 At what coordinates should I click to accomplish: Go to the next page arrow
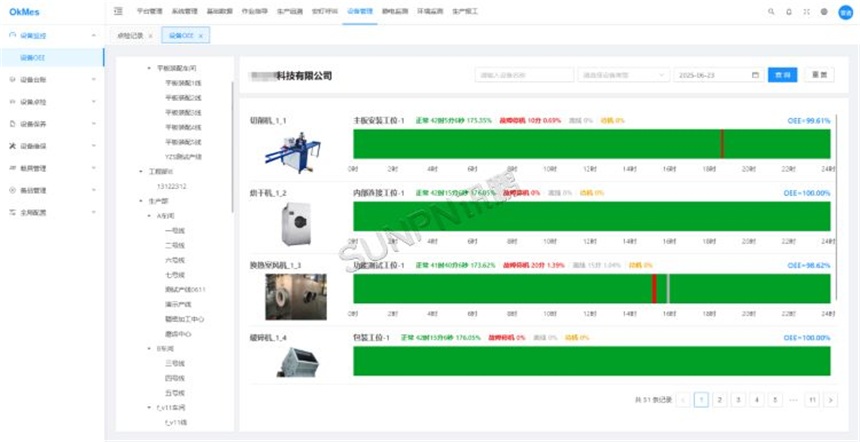[x=831, y=400]
